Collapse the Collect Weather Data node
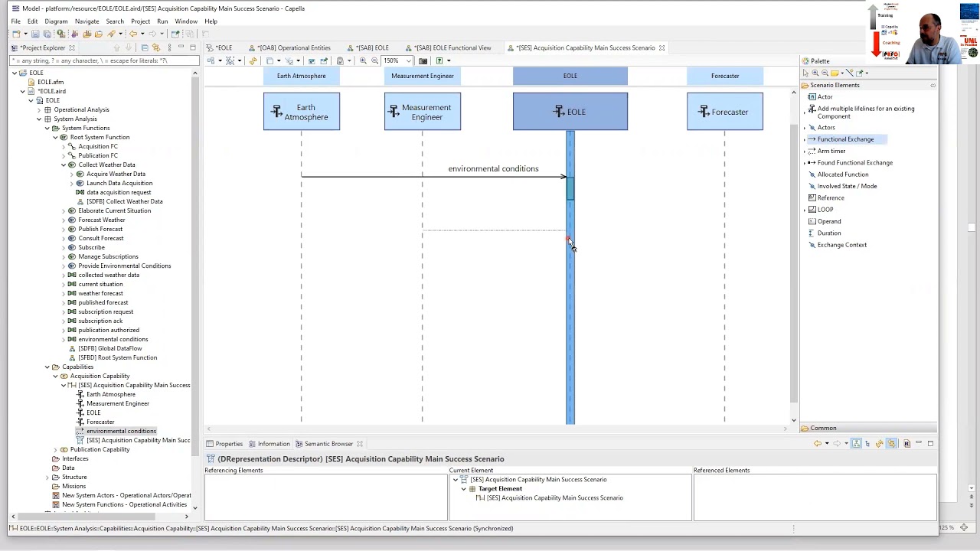 [x=64, y=165]
